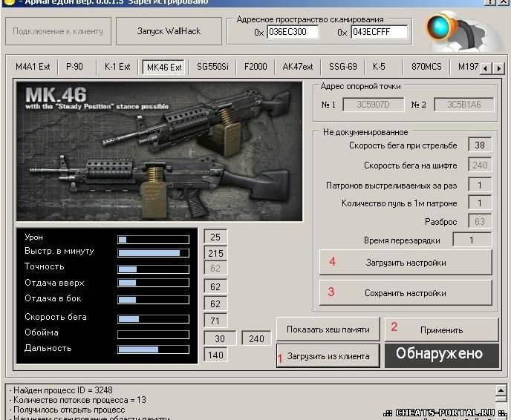Select the K-1 Ext tab

click(117, 67)
